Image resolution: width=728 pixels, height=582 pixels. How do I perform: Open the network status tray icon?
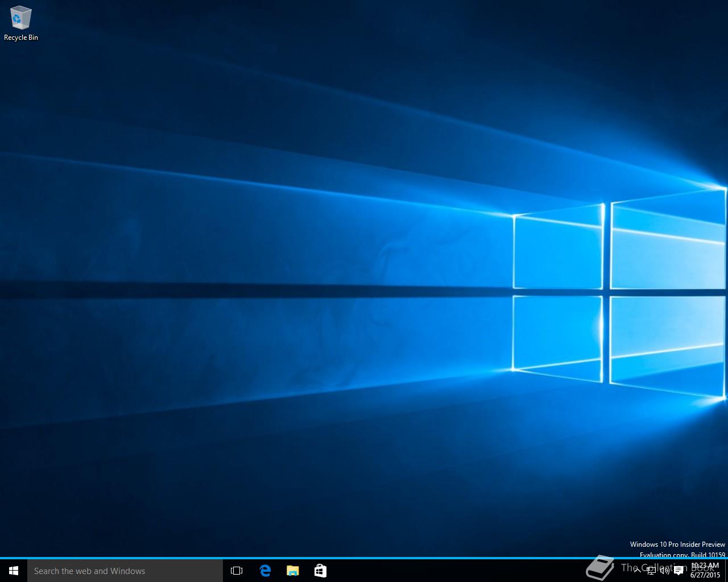[651, 571]
